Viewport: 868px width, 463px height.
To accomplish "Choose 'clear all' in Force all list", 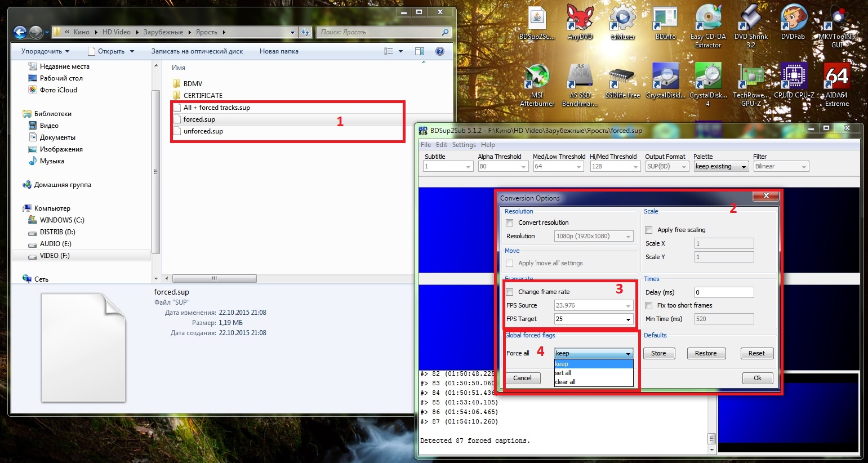I will (594, 382).
